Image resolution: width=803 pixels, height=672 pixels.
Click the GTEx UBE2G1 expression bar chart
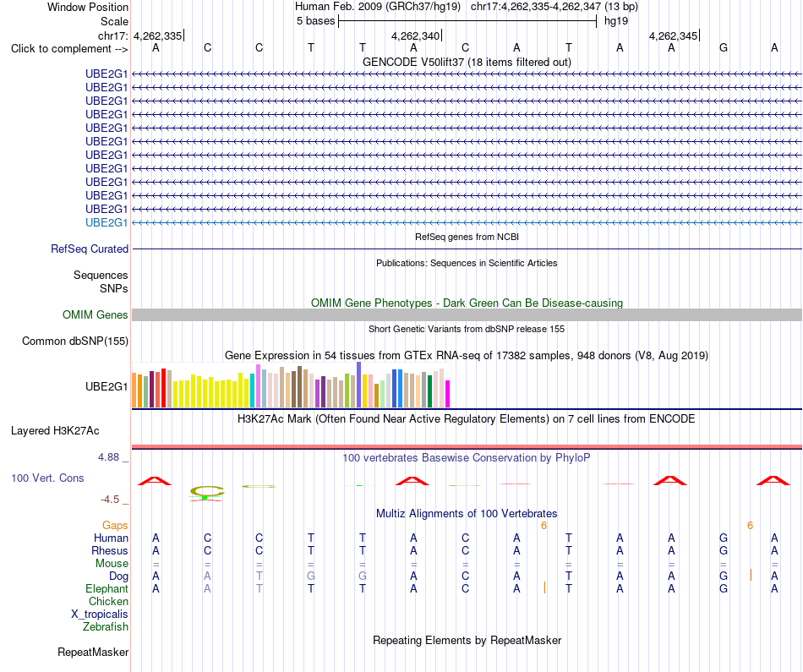point(291,385)
